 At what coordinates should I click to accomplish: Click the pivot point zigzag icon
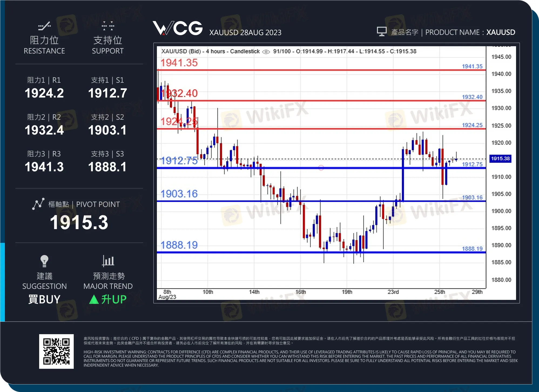[38, 204]
